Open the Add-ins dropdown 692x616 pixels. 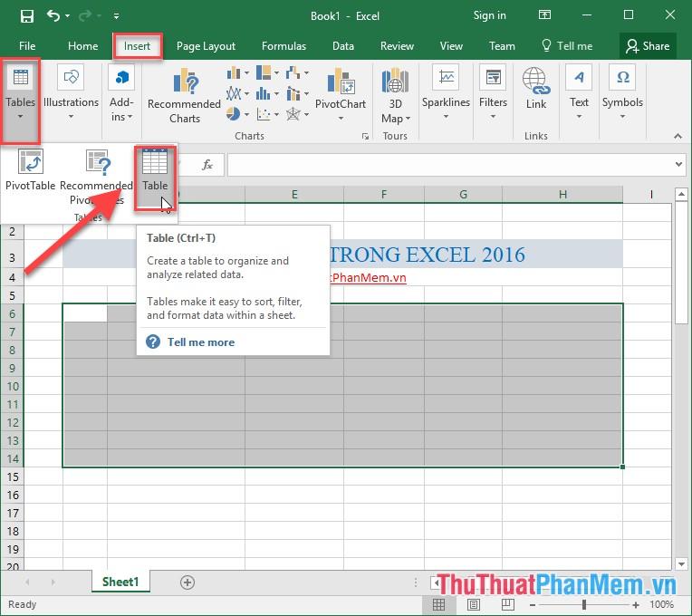(x=121, y=93)
